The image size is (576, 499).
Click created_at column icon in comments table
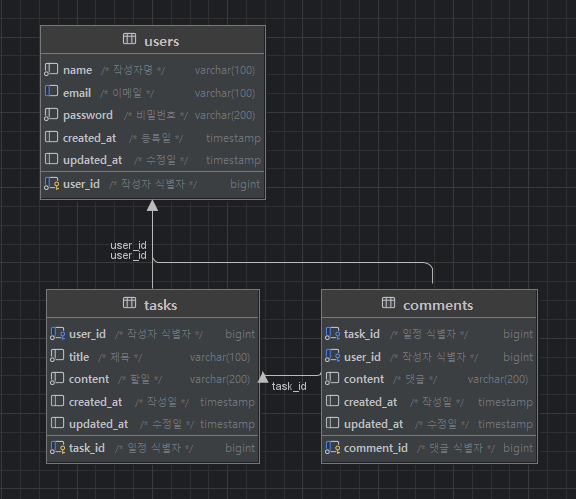coord(332,401)
